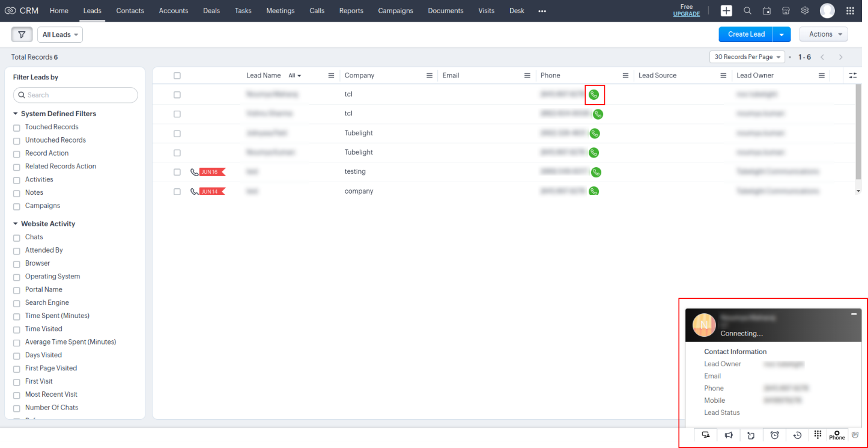868x448 pixels.
Task: Expand the 30 Records Per Page dropdown
Action: [747, 57]
